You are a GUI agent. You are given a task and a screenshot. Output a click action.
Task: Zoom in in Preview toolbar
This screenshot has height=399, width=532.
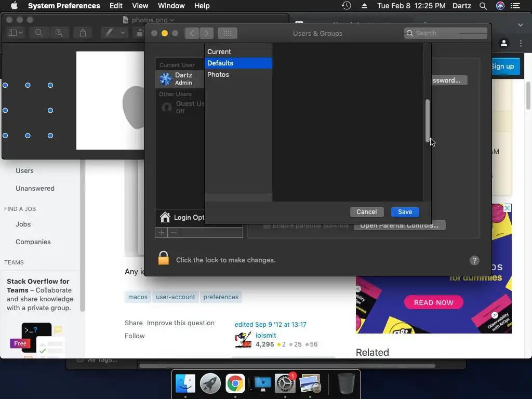pos(59,33)
